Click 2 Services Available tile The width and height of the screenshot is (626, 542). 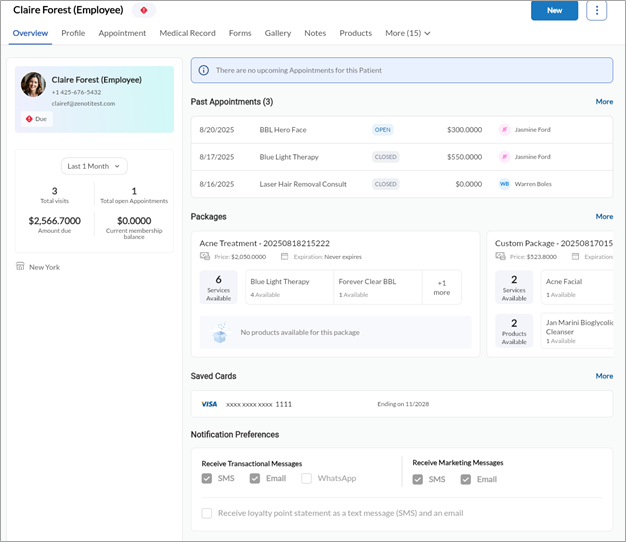pyautogui.click(x=514, y=287)
